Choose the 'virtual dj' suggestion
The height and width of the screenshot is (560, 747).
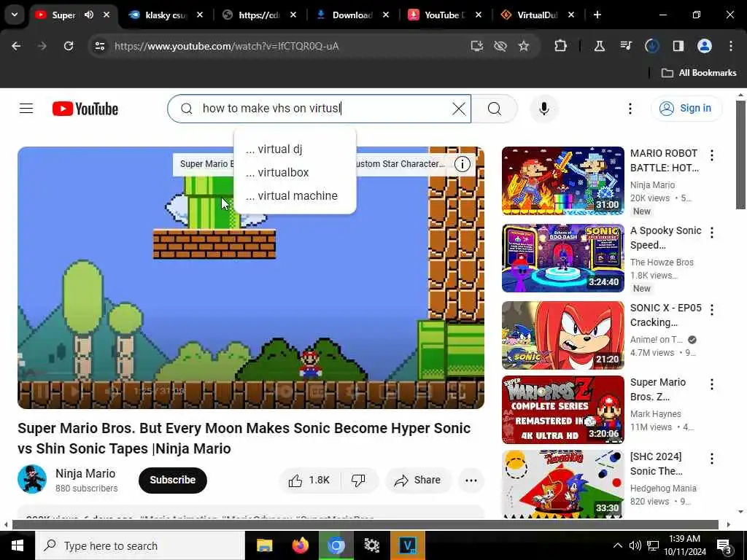pyautogui.click(x=295, y=149)
